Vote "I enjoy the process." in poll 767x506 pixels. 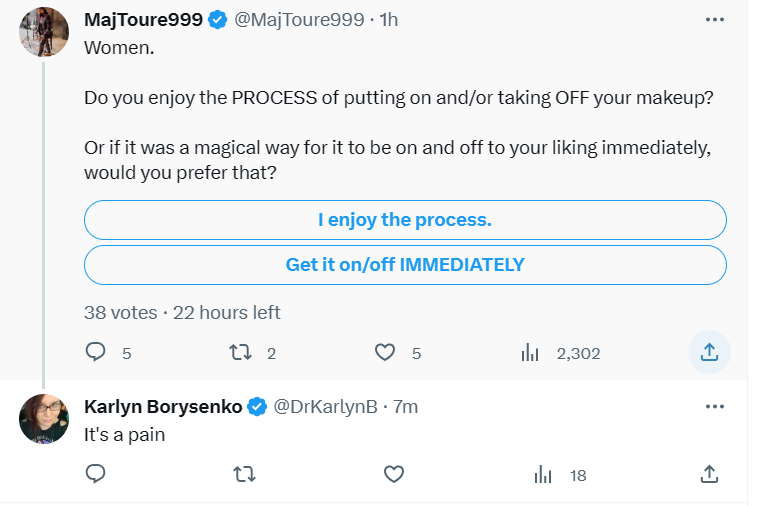[405, 220]
